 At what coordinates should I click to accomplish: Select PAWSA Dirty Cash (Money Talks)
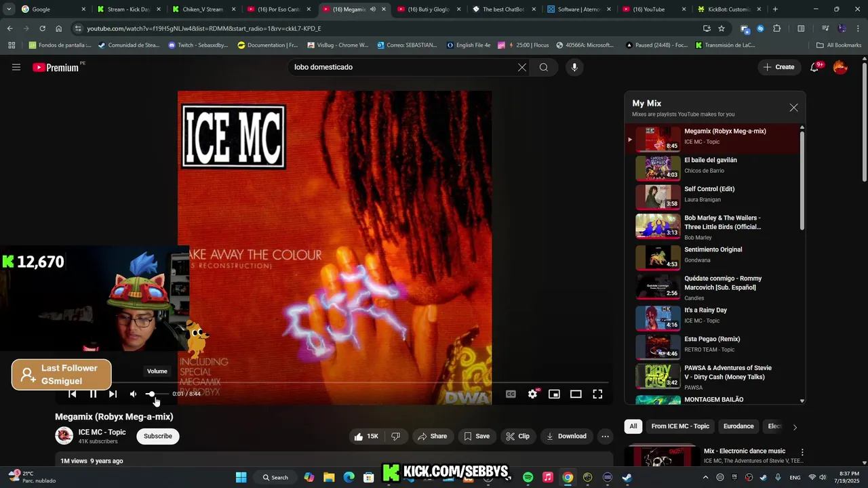(x=713, y=376)
